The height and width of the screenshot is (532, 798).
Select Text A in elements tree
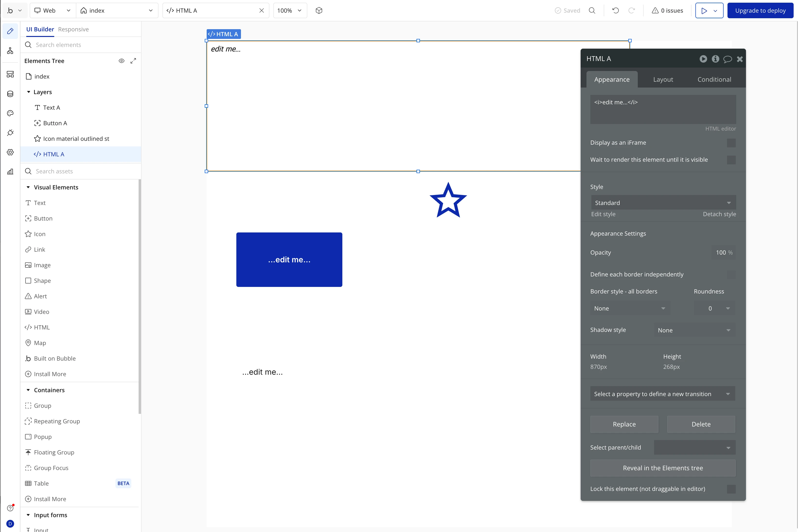point(51,107)
